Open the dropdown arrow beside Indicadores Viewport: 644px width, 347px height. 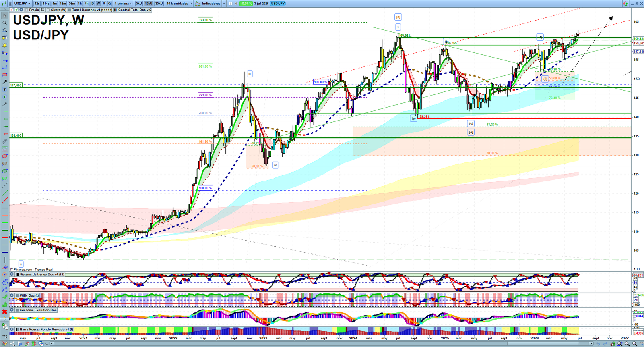click(224, 3)
